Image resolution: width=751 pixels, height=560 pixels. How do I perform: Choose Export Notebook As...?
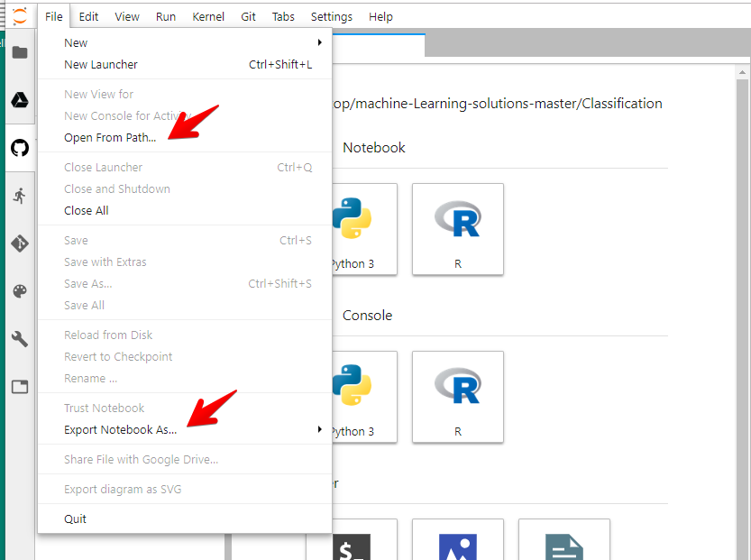[185, 430]
